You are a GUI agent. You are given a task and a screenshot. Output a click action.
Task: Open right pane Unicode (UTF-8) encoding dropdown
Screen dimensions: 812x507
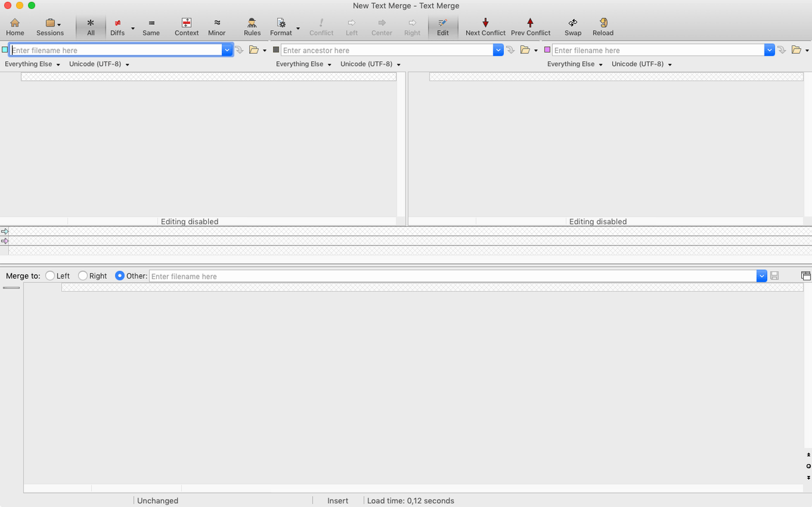pos(642,64)
